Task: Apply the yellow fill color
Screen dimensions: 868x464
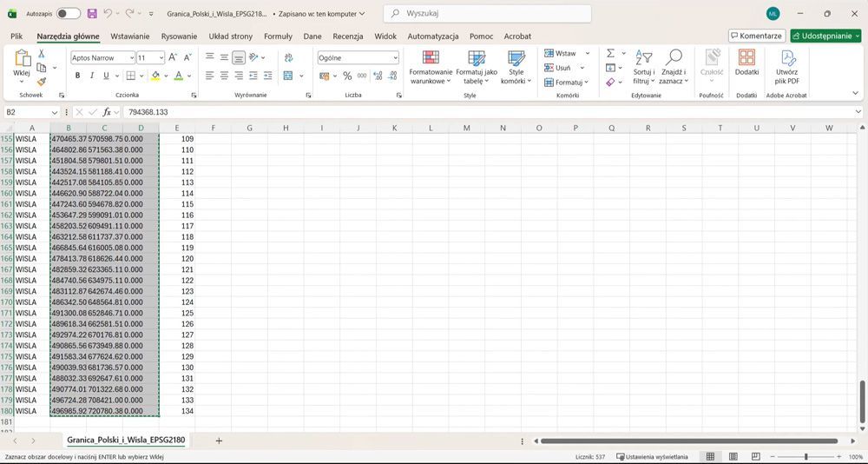Action: pyautogui.click(x=155, y=76)
